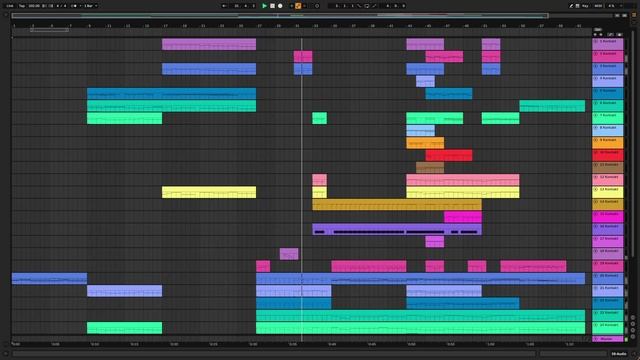Image resolution: width=640 pixels, height=360 pixels.
Task: Click the Key map mode button
Action: (585, 6)
